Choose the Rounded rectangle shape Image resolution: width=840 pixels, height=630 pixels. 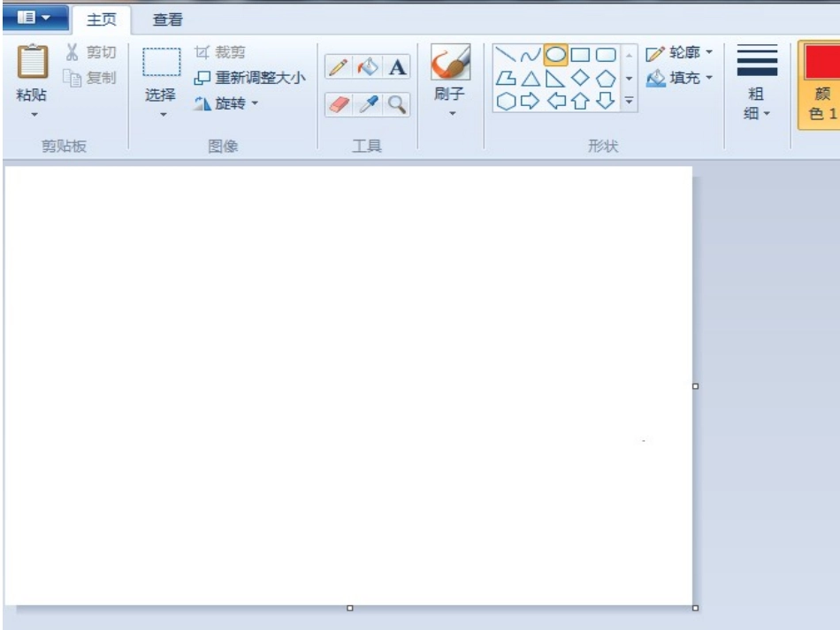tap(606, 55)
